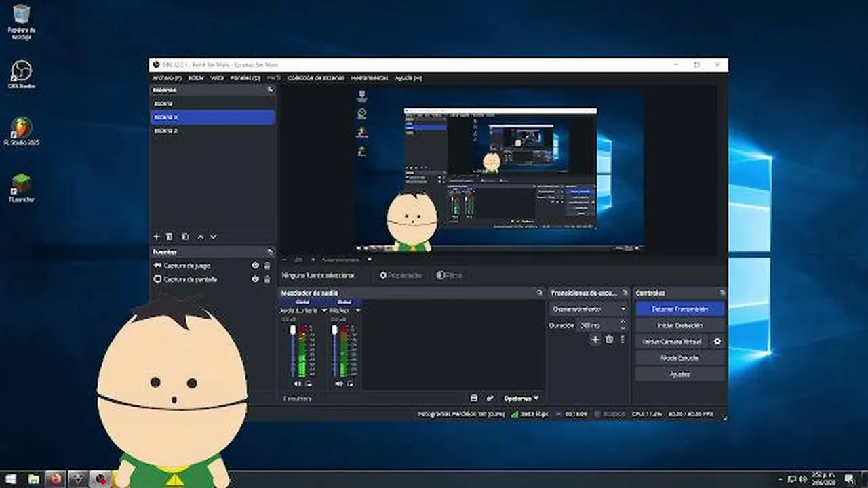This screenshot has height=488, width=868.
Task: Select the third scene in Escenas list
Action: click(x=212, y=131)
